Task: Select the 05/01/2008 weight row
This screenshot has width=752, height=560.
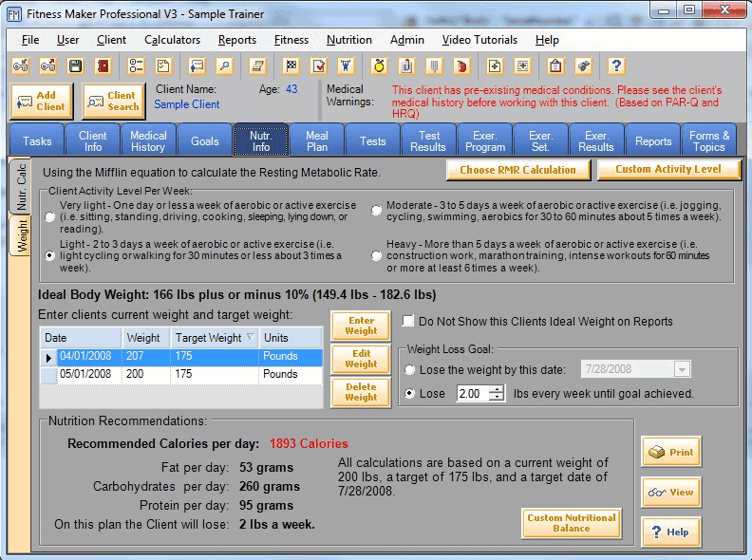Action: tap(180, 374)
